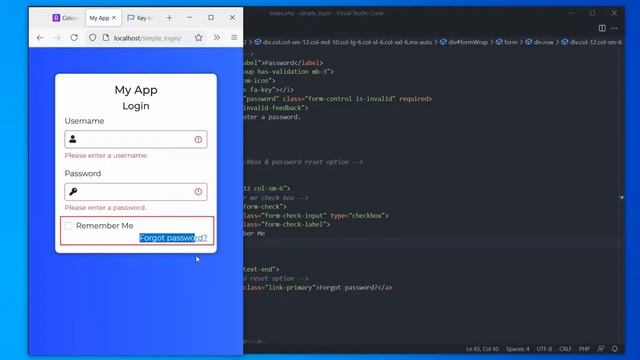Select div.row in the breadcrumb
This screenshot has width=640, height=360.
pyautogui.click(x=539, y=42)
